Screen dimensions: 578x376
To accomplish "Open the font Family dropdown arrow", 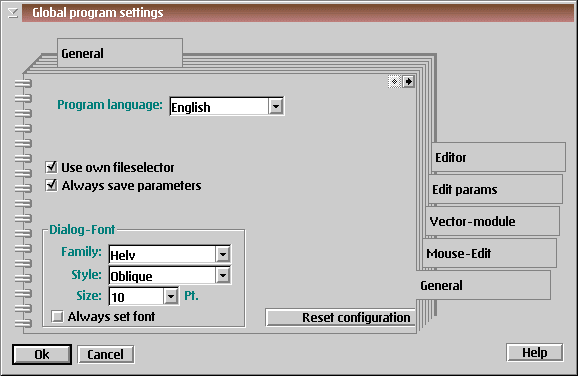I will [223, 254].
